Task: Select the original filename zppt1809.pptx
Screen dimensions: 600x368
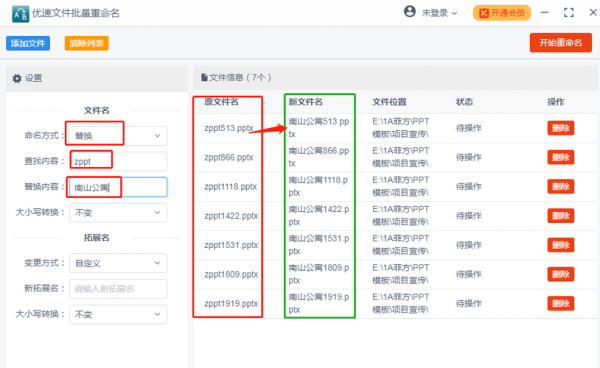Action: (x=231, y=274)
